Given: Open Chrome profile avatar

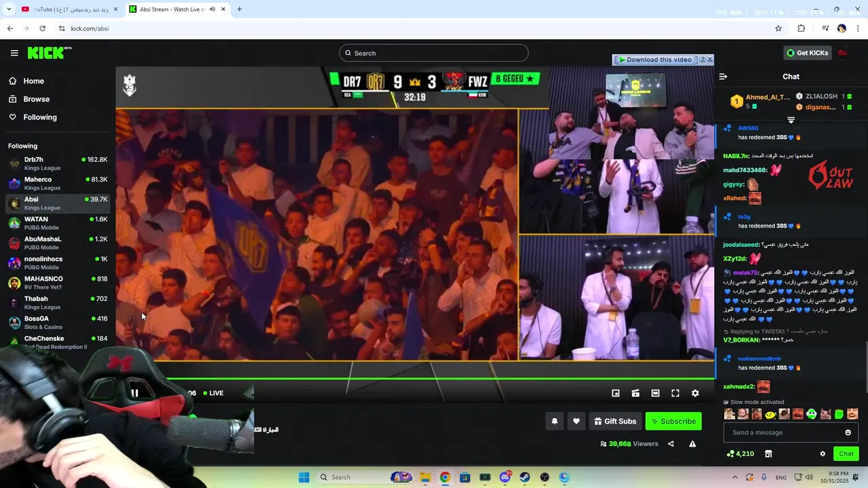Looking at the screenshot, I should [x=842, y=28].
